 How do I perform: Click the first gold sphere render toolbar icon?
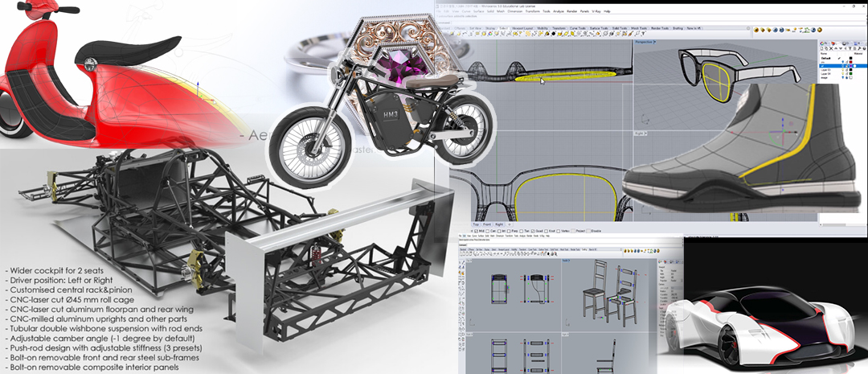756,30
